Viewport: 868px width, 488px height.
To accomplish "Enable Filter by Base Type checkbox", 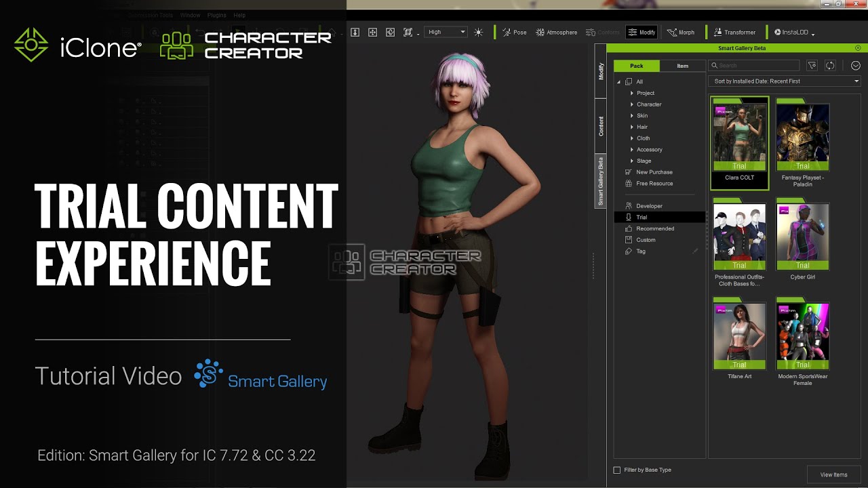I will coord(617,470).
